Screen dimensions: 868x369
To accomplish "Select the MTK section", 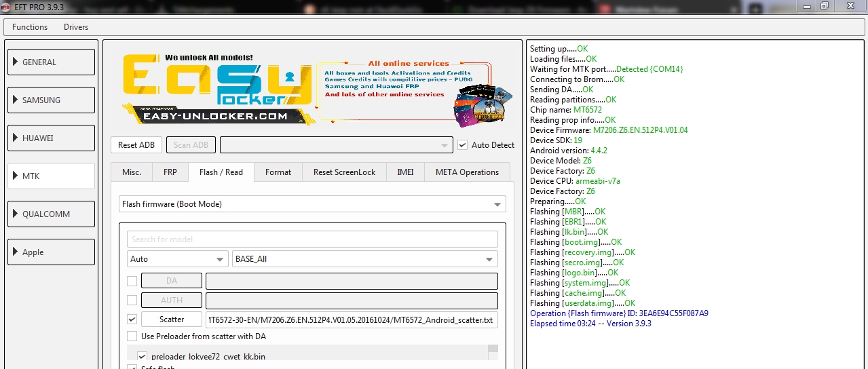I will click(x=52, y=176).
